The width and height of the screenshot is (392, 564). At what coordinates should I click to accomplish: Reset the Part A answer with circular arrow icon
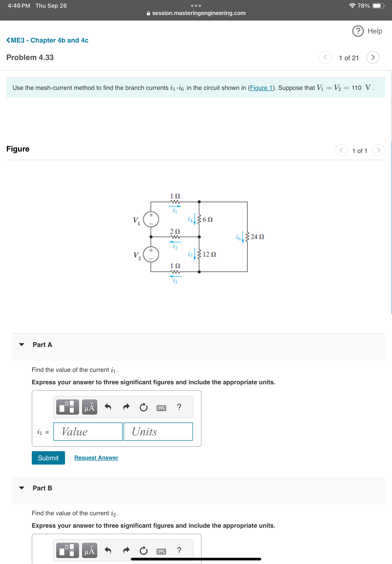[143, 407]
